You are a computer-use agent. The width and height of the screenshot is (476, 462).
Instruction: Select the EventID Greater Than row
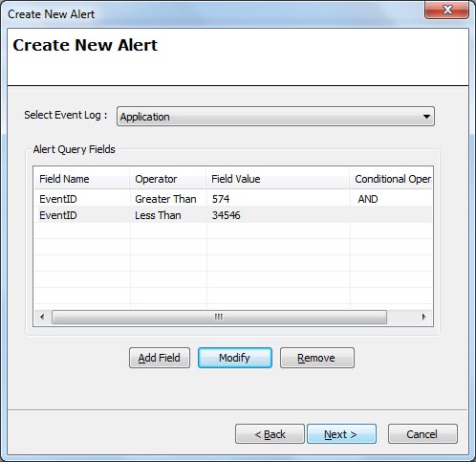point(233,199)
